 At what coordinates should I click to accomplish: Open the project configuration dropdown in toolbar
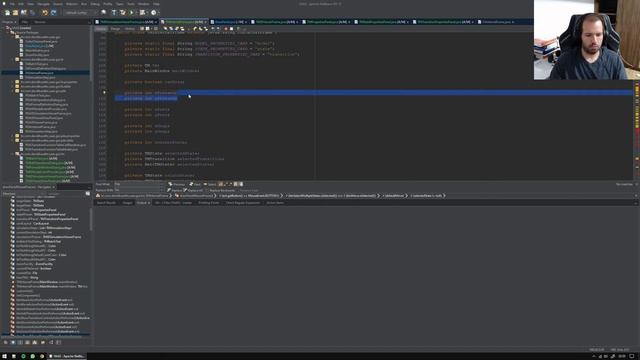[80, 13]
